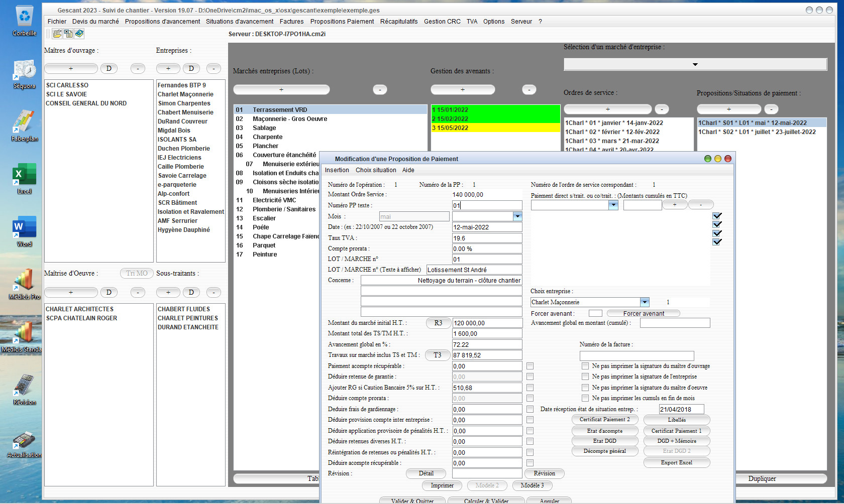Open the 'Propositions Paiement' menu

[x=342, y=22]
